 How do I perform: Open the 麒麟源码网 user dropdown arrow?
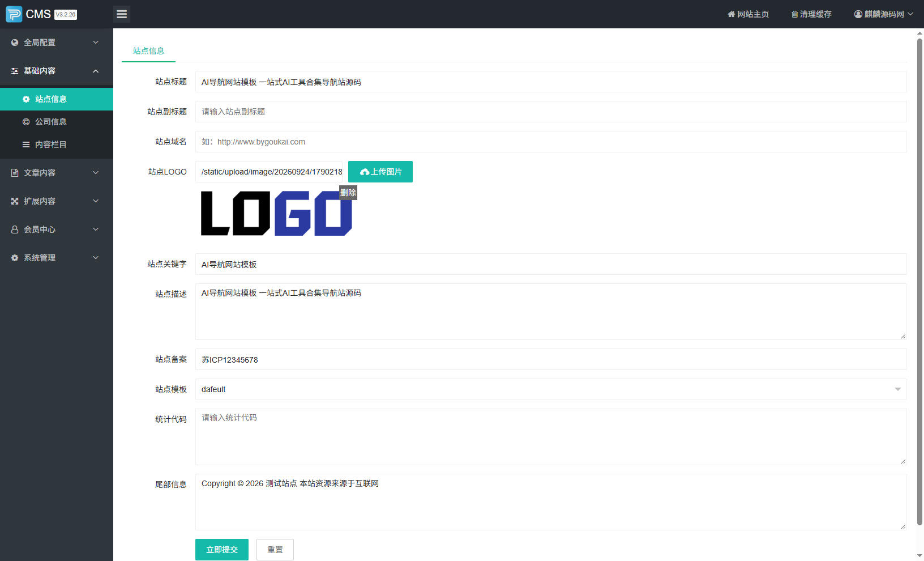[910, 14]
